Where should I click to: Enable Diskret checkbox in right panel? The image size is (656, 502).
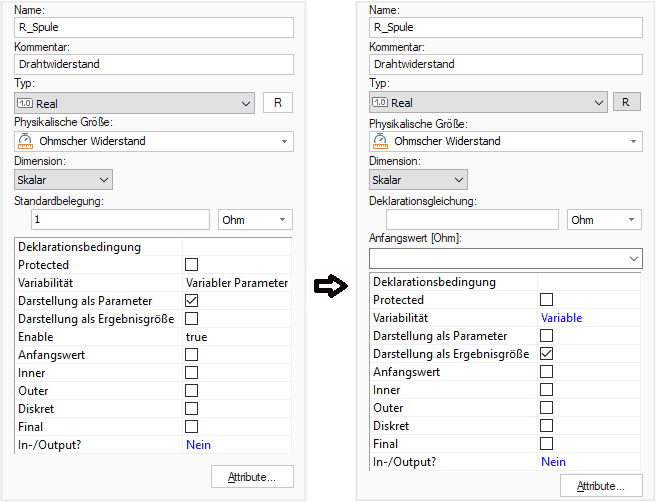547,426
